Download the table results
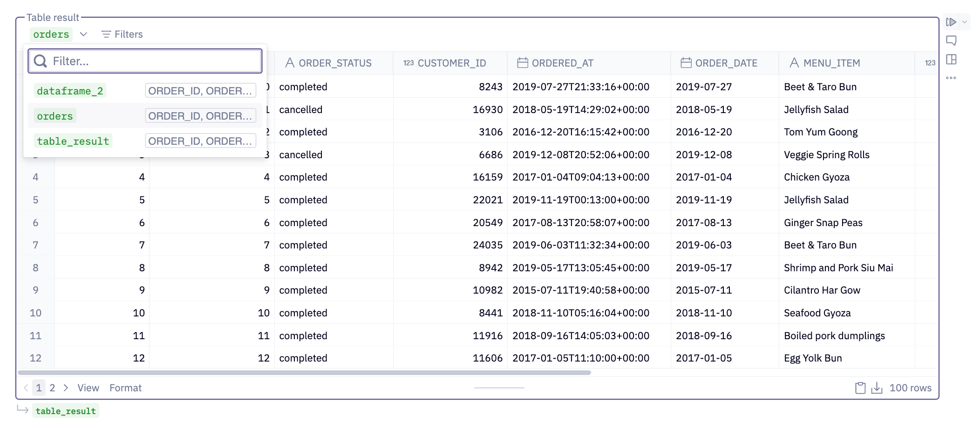 coord(877,388)
